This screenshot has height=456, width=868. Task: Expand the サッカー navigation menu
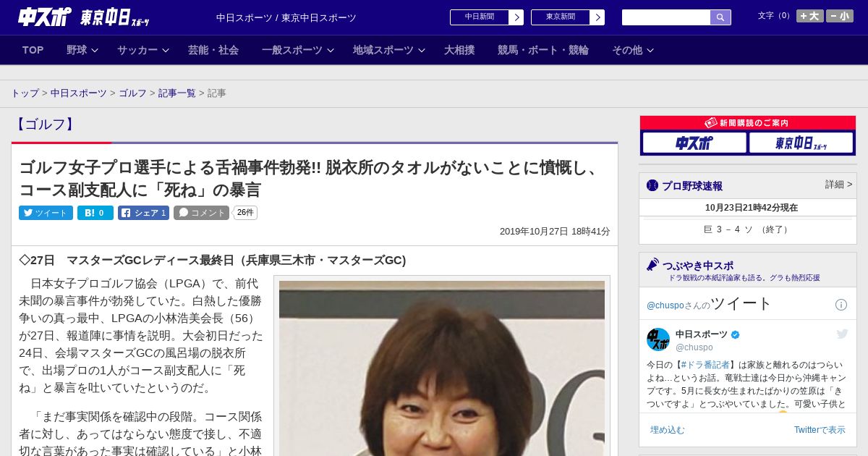pyautogui.click(x=143, y=50)
